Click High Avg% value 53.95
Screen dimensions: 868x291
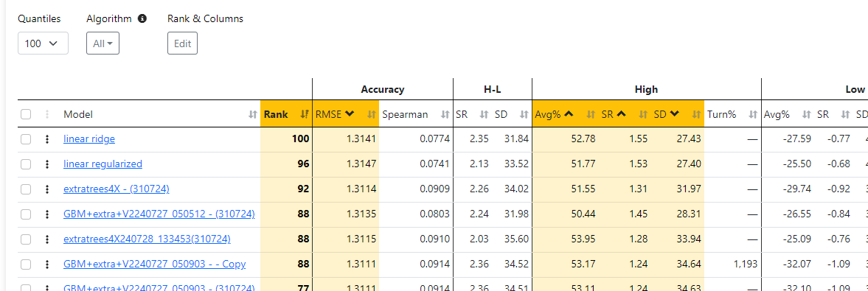[x=583, y=239]
